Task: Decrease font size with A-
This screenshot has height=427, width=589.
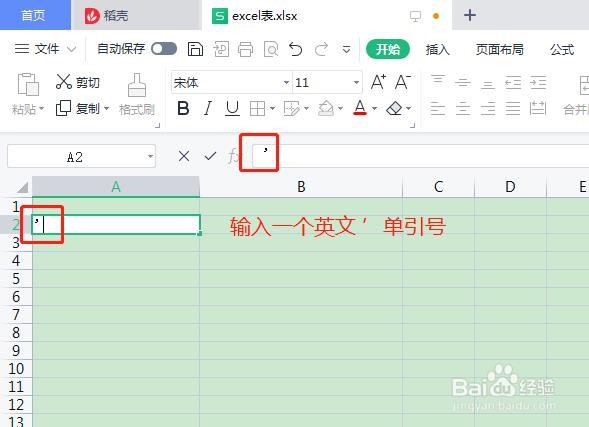Action: coord(403,82)
